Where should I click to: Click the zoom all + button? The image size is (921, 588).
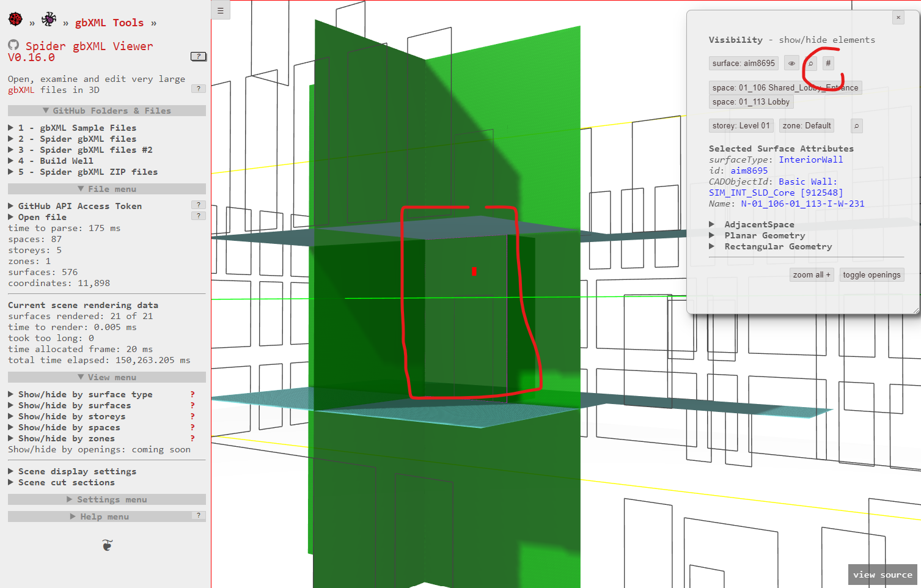[x=811, y=274]
